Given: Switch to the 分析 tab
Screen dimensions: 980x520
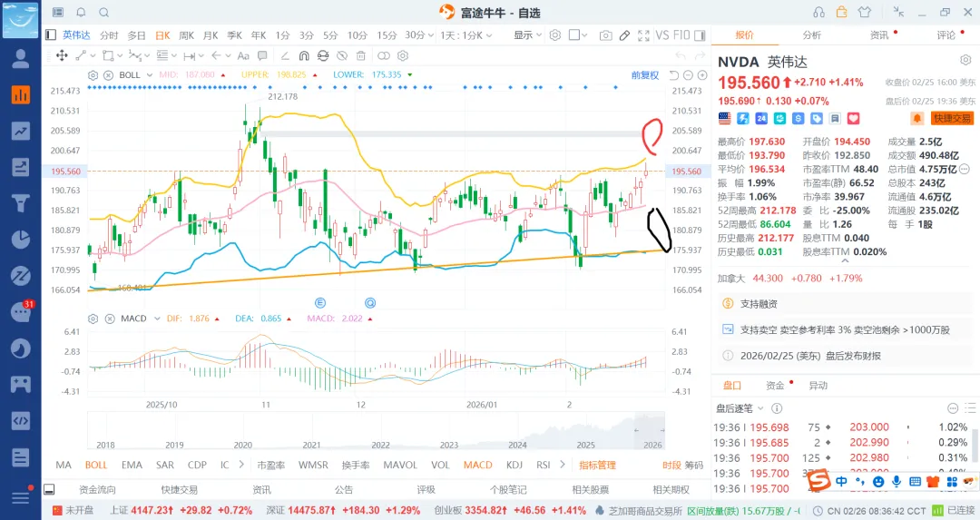Looking at the screenshot, I should pyautogui.click(x=811, y=35).
